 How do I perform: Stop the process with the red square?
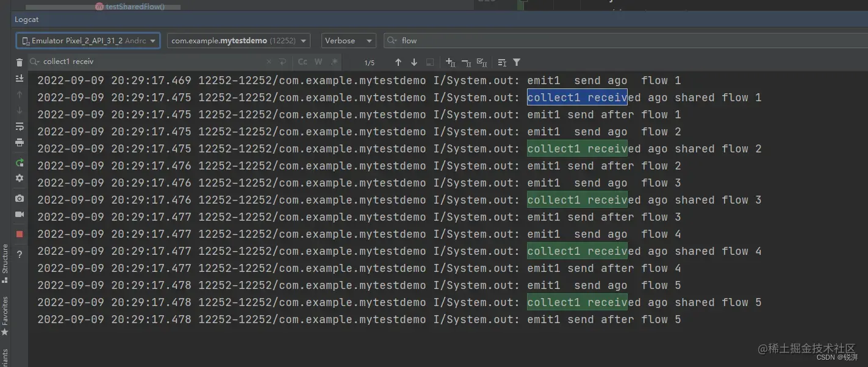[x=19, y=233]
